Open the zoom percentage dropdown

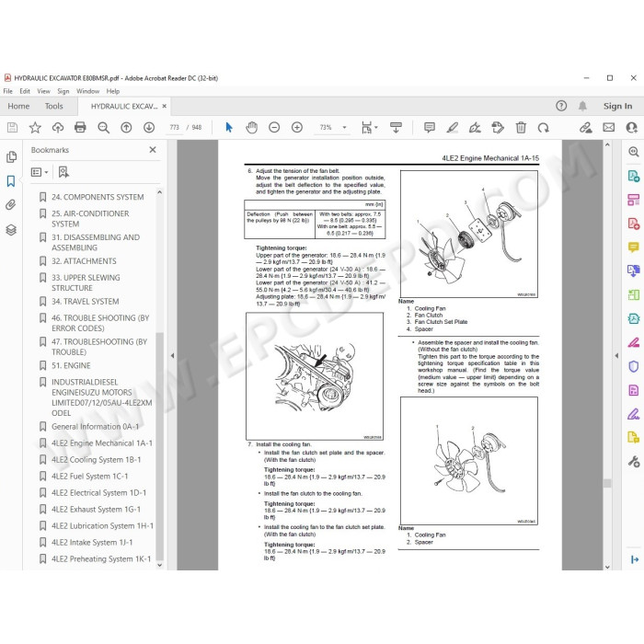point(345,128)
